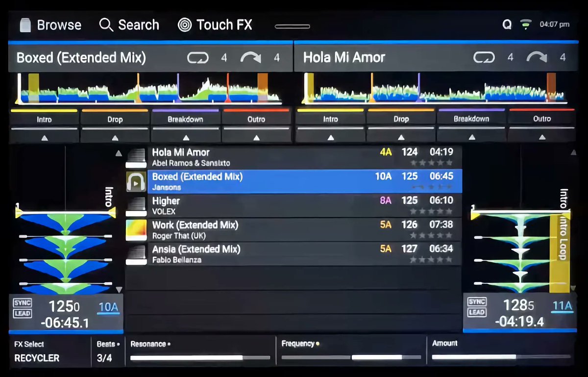Tap the 4A key of Hola Mi Amor
Screen dimensions: 588x377
coord(386,152)
